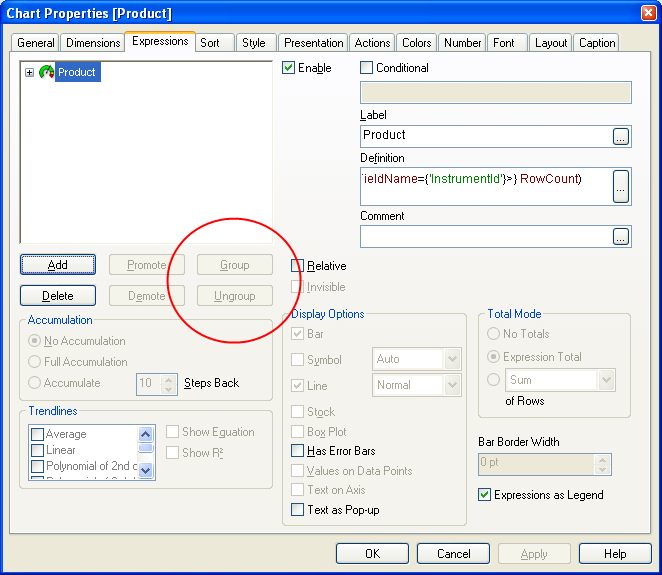Switch to the Colors tab

tap(416, 43)
